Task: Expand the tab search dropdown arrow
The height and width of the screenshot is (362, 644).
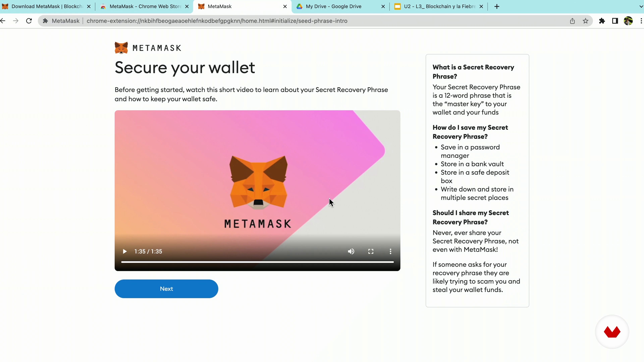Action: coord(641,7)
